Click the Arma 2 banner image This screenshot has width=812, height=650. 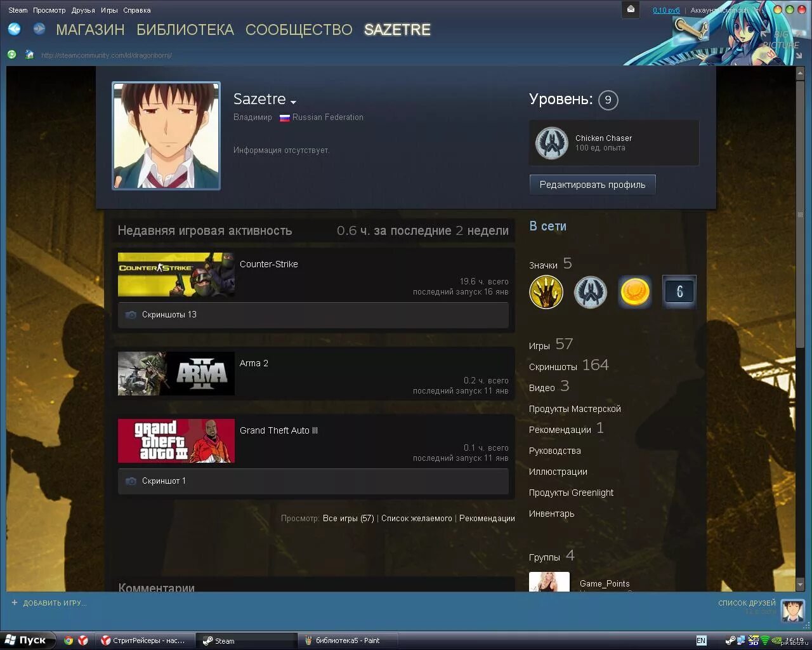176,374
